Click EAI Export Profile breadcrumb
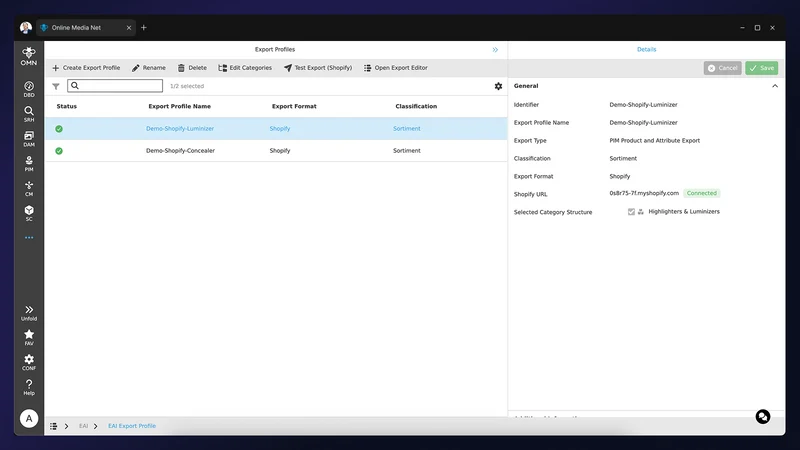 coord(132,426)
